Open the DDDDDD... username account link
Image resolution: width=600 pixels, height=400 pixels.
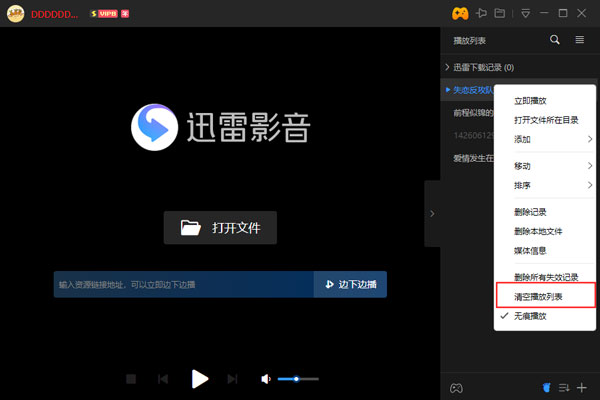(54, 15)
